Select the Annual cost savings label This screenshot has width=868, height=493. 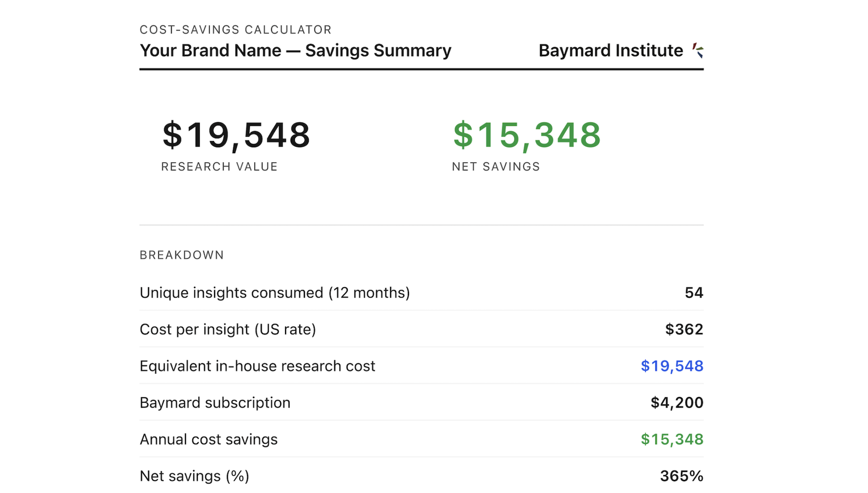[209, 439]
